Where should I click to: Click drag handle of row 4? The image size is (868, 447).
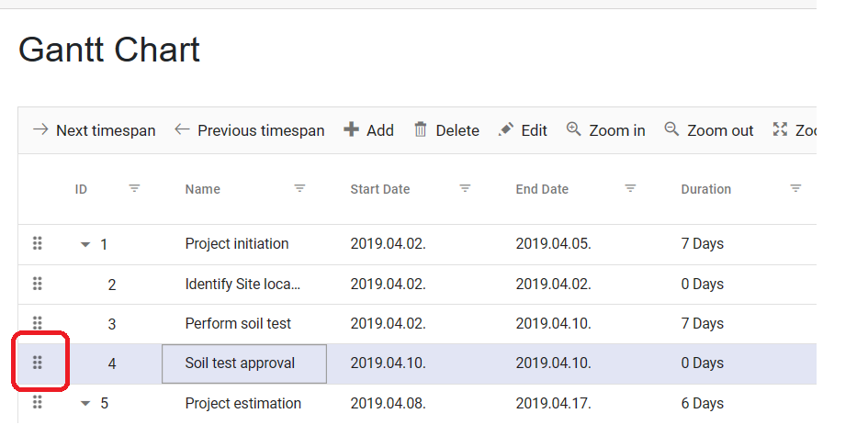(x=38, y=363)
